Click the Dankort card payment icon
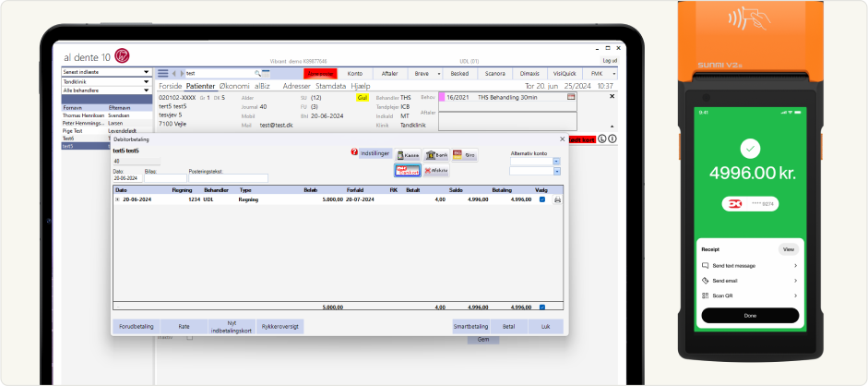 (408, 170)
